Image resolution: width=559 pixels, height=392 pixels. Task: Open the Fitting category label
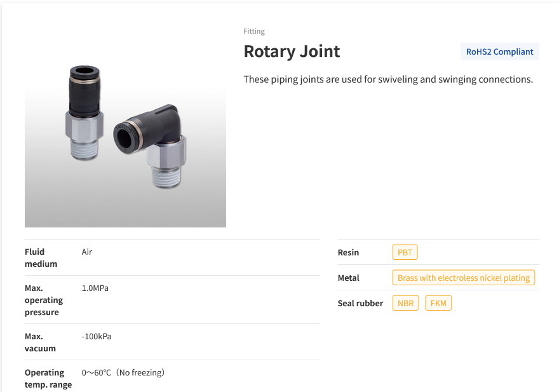[x=254, y=30]
